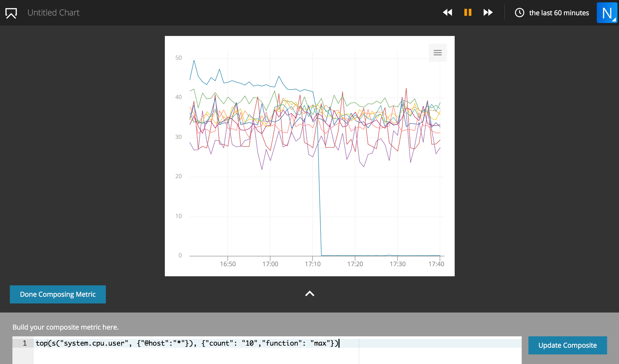Click the 17:10 x-axis time label

click(x=313, y=264)
